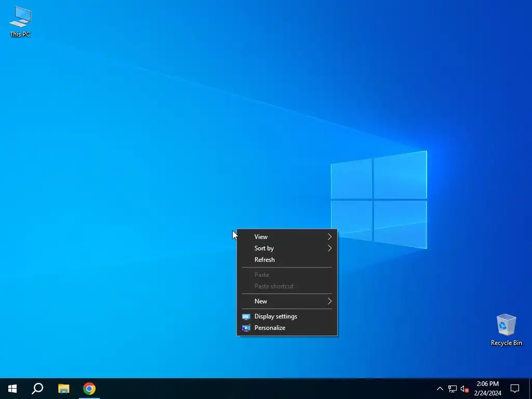
Task: Expand the New submenu
Action: [287, 301]
